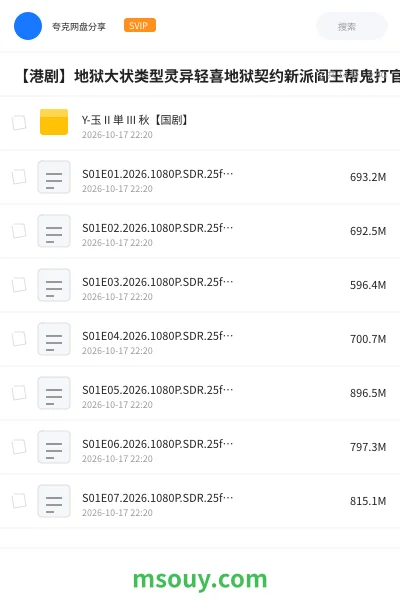Click the file icon for S01E06
The image size is (400, 600).
point(54,447)
